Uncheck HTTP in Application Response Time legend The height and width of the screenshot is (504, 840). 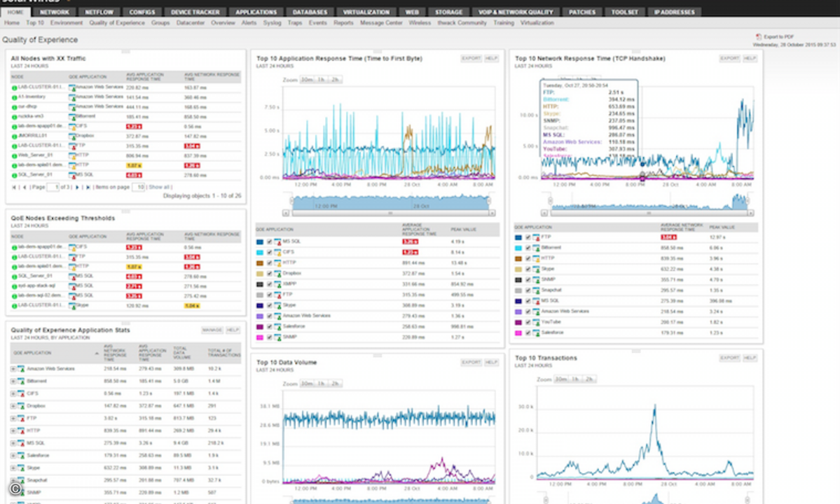tap(270, 263)
